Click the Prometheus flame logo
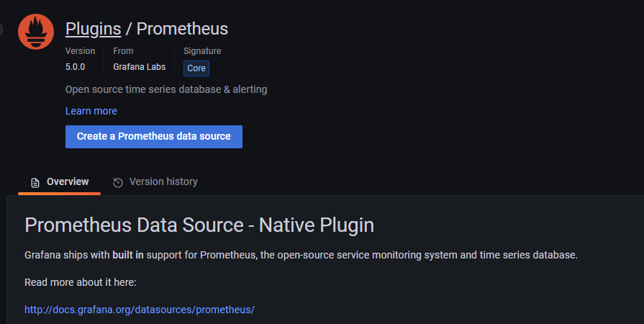 [36, 32]
